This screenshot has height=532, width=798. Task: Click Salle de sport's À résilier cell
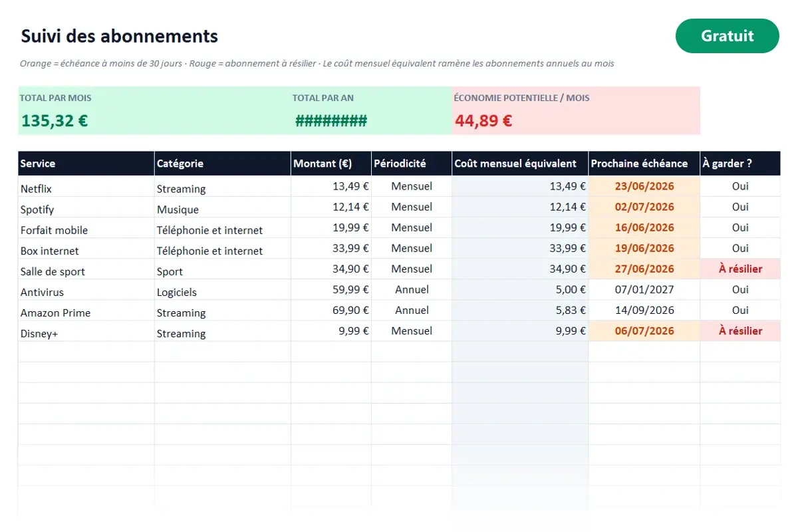tap(740, 269)
